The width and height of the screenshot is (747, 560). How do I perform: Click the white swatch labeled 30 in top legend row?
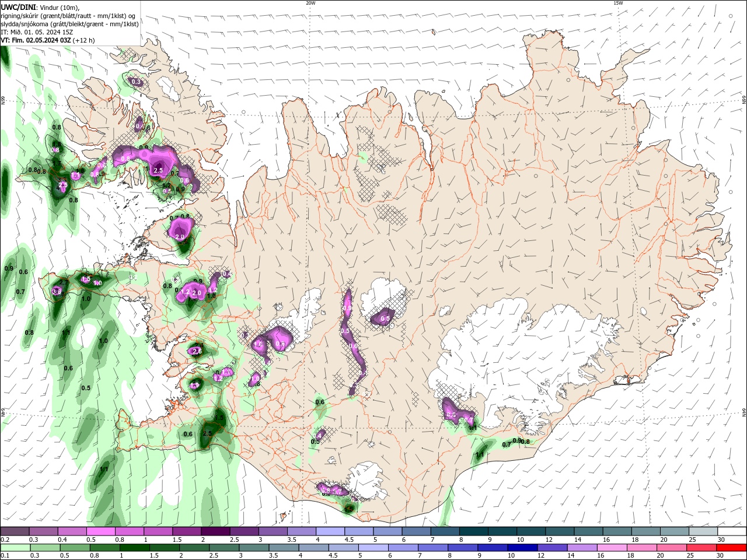coord(732,531)
